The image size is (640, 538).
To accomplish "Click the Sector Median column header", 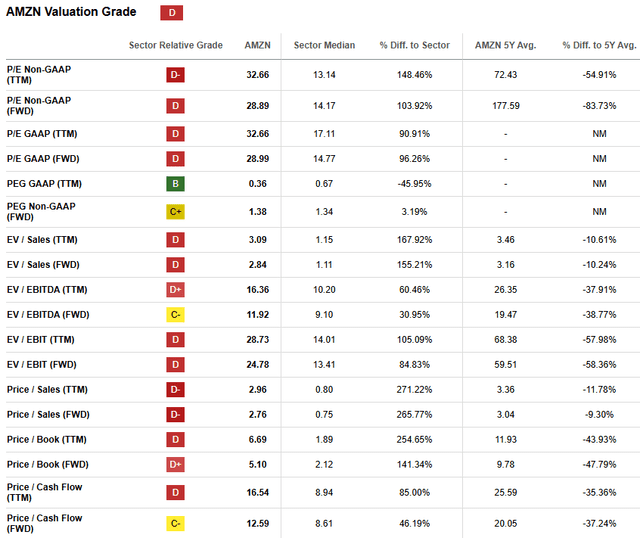I will (x=324, y=45).
